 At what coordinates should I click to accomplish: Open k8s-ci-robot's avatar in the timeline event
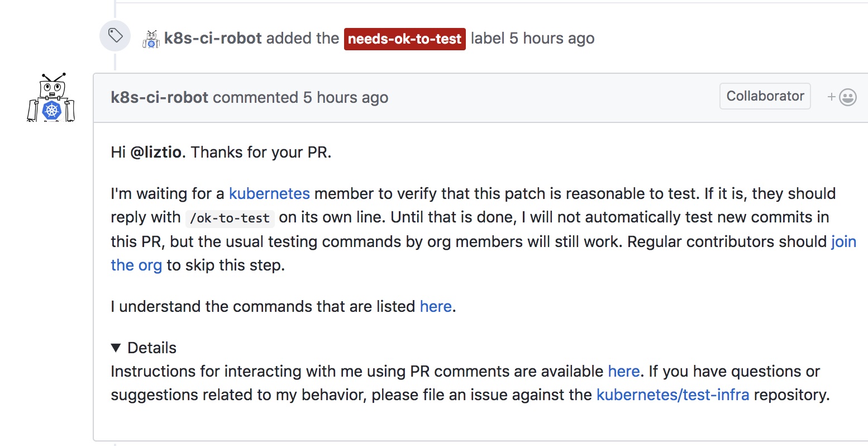pos(151,39)
